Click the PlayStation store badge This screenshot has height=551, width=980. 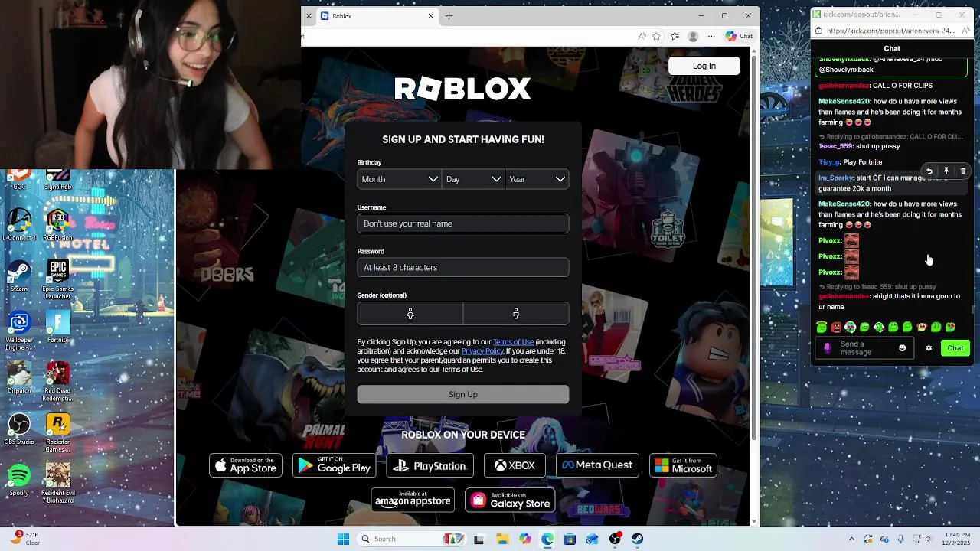(x=430, y=465)
